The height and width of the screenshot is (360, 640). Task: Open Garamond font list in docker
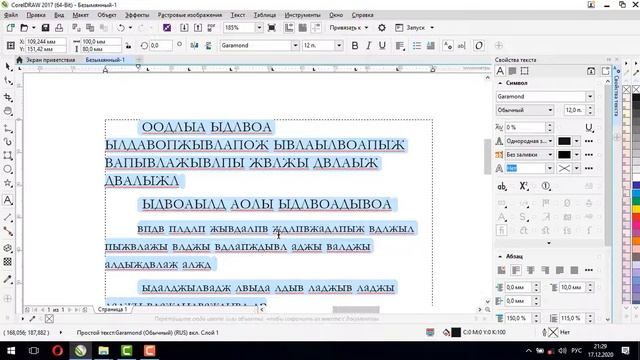(x=590, y=97)
